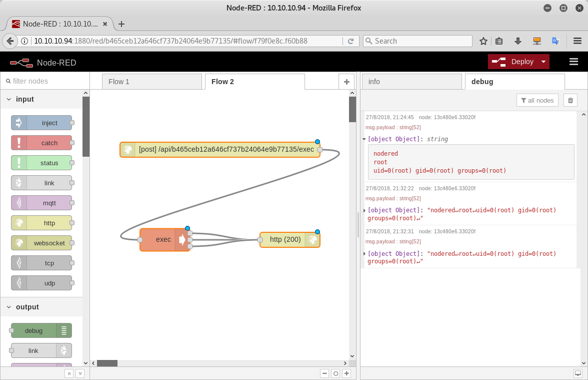Click the inject node in palette
588x380 pixels.
41,123
